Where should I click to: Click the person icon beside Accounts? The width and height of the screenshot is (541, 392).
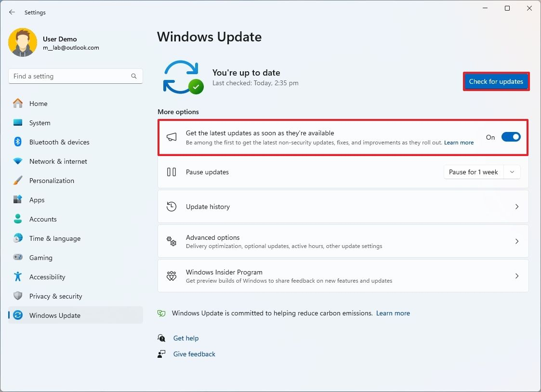(x=18, y=219)
